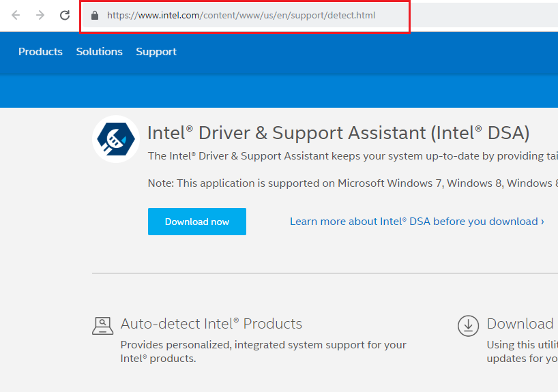Click the browser back arrow

pos(16,15)
